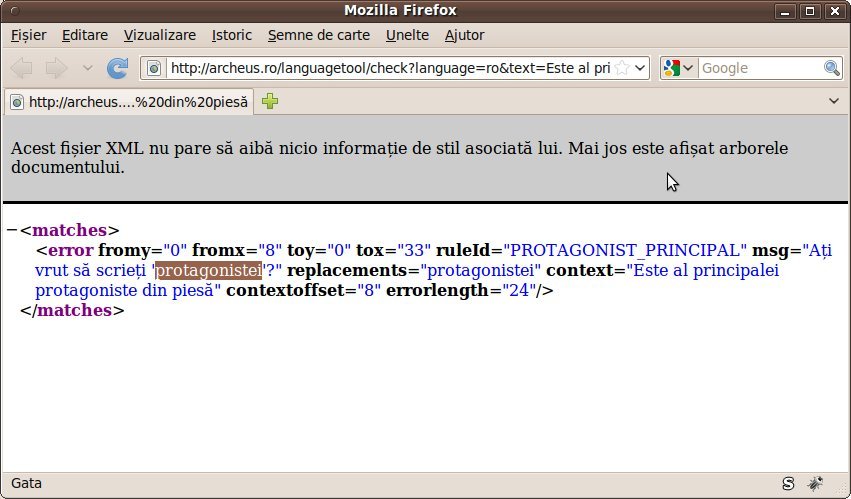Select the archeus.ro tab
Image resolution: width=851 pixels, height=499 pixels.
point(129,102)
